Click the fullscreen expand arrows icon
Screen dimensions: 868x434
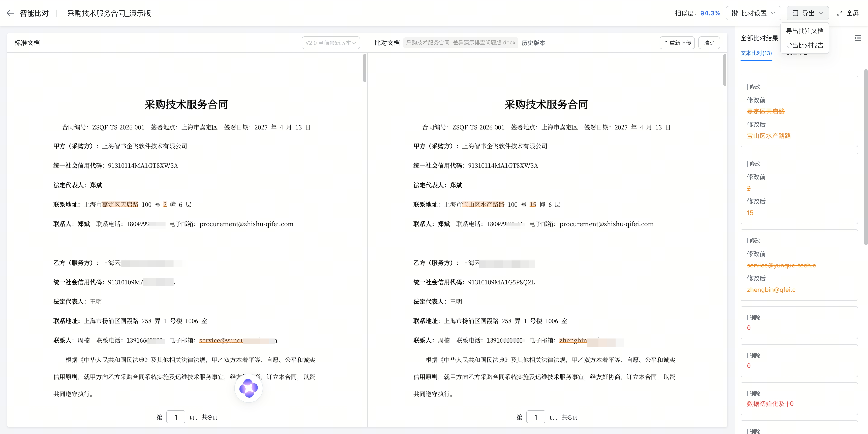point(839,13)
